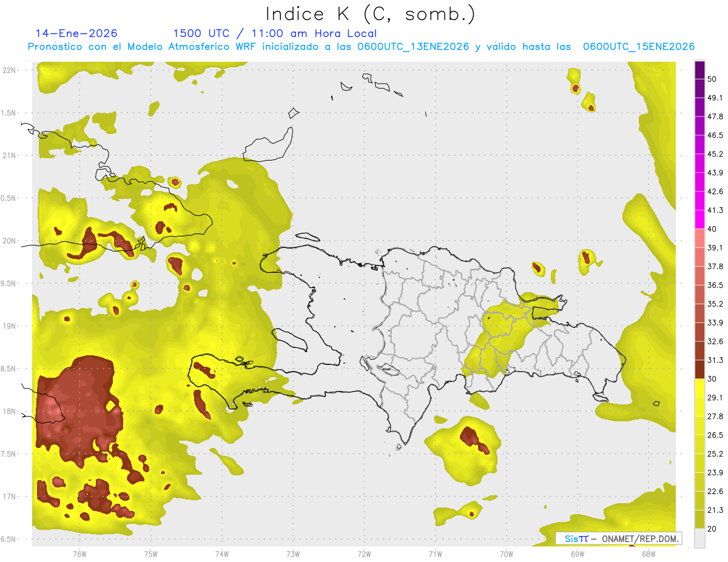Click the salmon swatch between 39.1 and 40
The image size is (728, 562).
pos(700,238)
